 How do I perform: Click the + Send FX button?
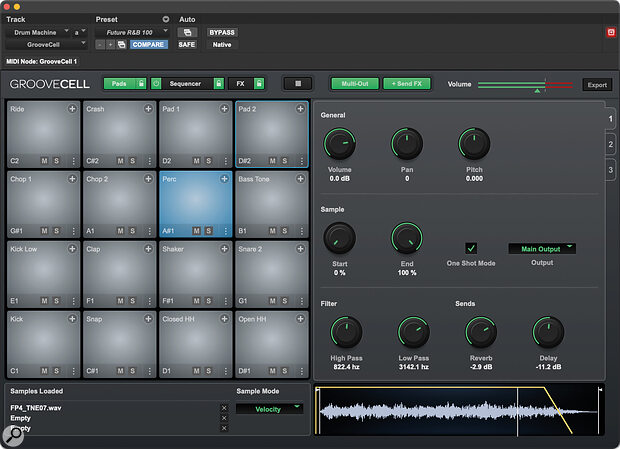407,84
